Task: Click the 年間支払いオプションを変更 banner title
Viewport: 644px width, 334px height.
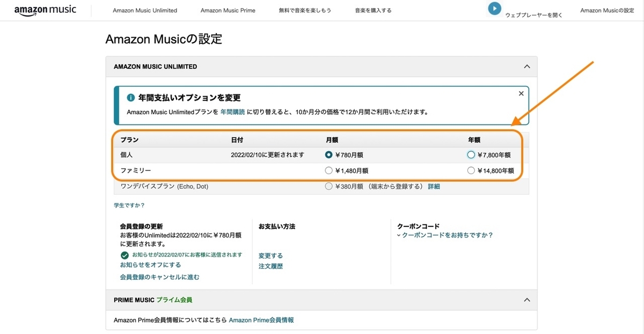Action: click(x=189, y=98)
